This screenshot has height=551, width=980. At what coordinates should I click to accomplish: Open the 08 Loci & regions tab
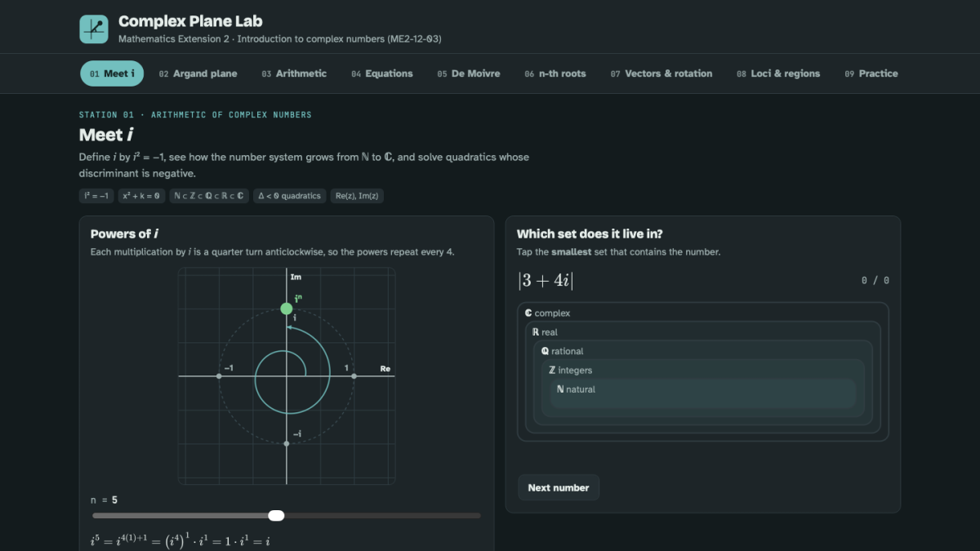coord(777,73)
